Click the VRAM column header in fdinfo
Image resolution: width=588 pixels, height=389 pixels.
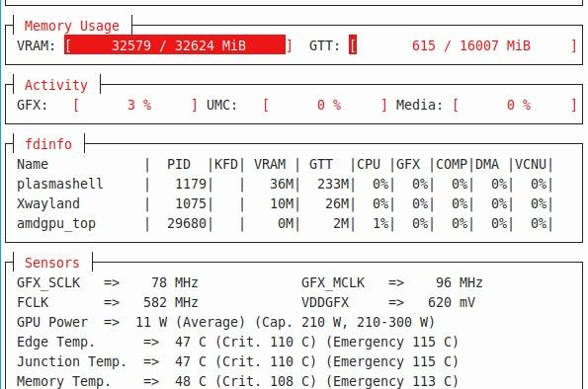(270, 164)
